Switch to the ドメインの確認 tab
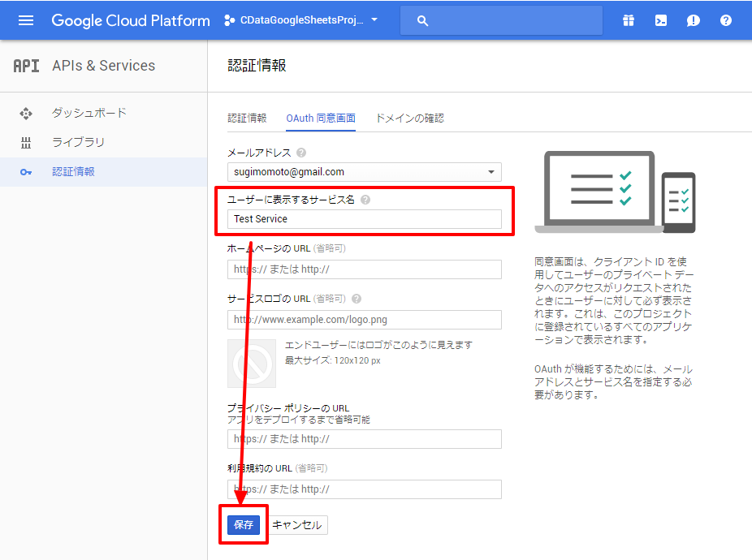Viewport: 752px width, 560px height. [x=410, y=118]
